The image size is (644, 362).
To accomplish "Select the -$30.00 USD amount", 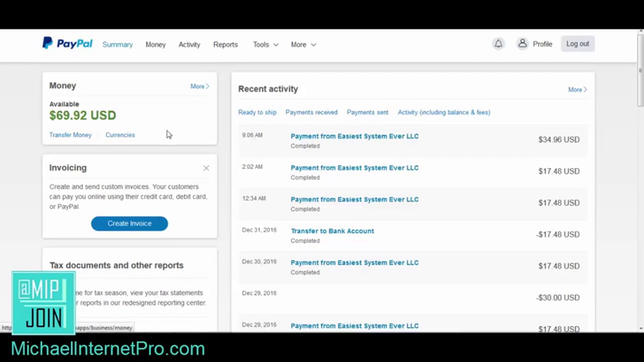I will click(x=558, y=298).
